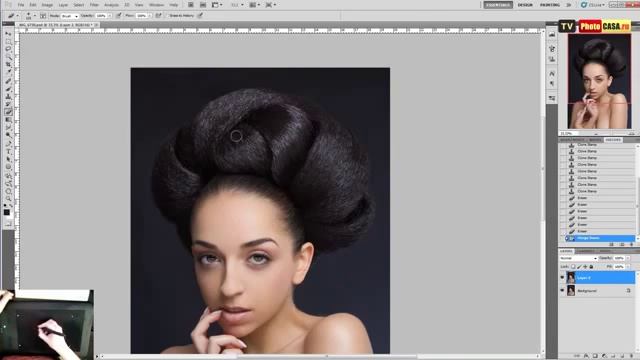Screen dimensions: 640x360
Task: Select the Hand tool
Action: click(8, 191)
